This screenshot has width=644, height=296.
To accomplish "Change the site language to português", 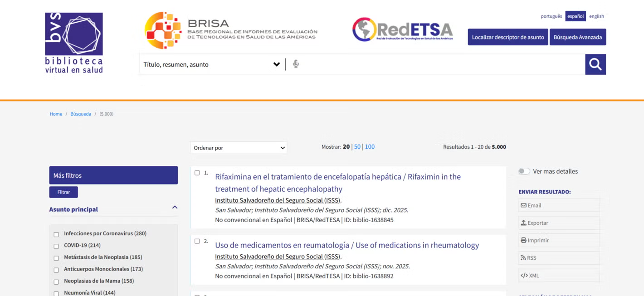I will pyautogui.click(x=551, y=16).
